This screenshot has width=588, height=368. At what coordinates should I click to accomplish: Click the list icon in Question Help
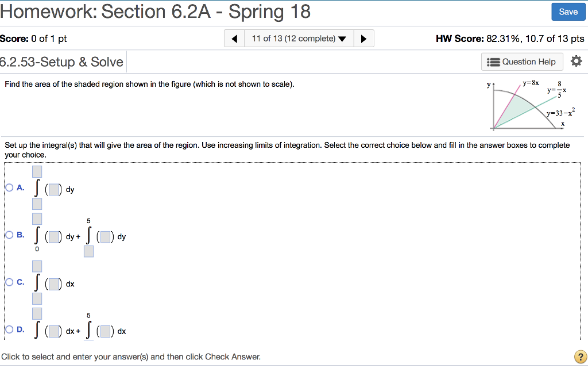coord(493,62)
